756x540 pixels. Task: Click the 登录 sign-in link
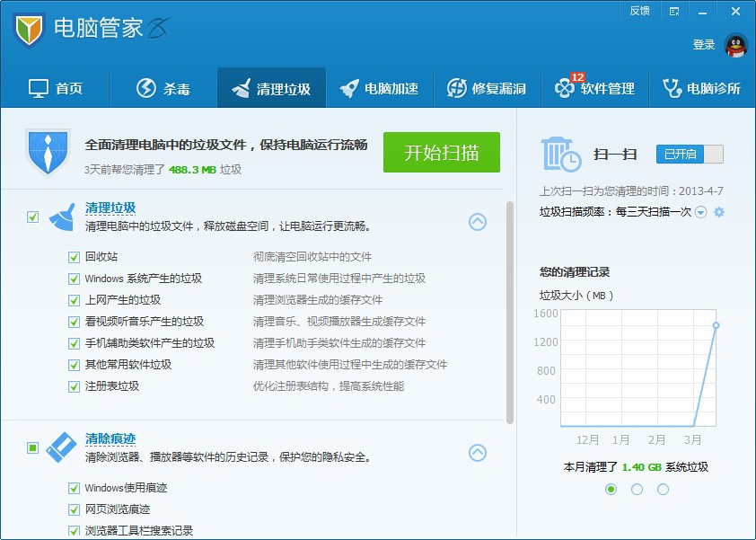[706, 42]
